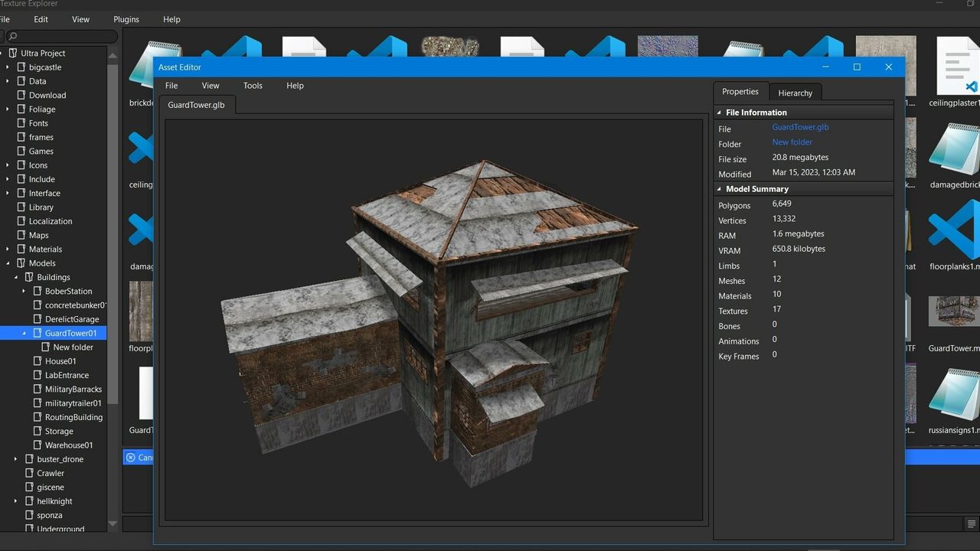This screenshot has width=980, height=551.
Task: Open the GuardTower.glb file link
Action: click(x=800, y=127)
